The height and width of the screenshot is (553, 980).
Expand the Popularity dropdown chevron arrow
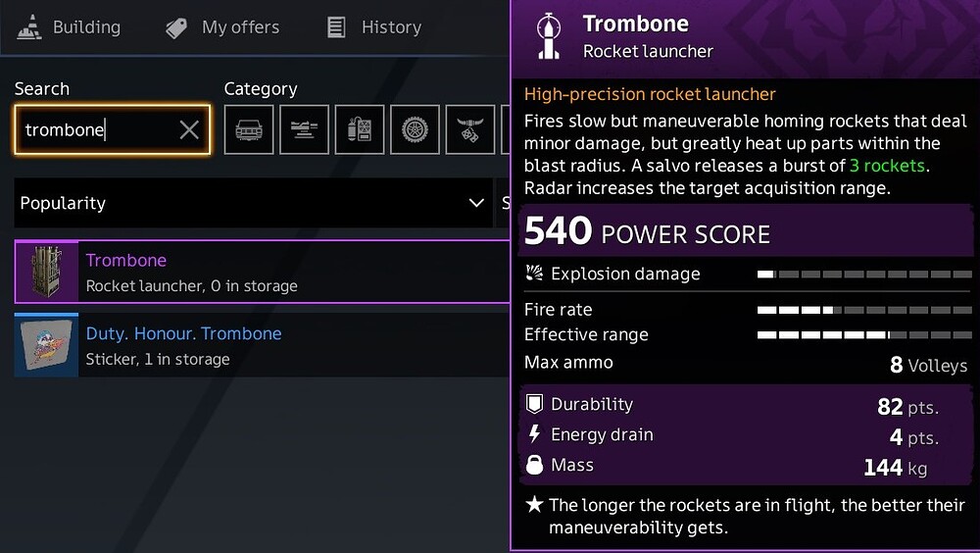[x=476, y=203]
